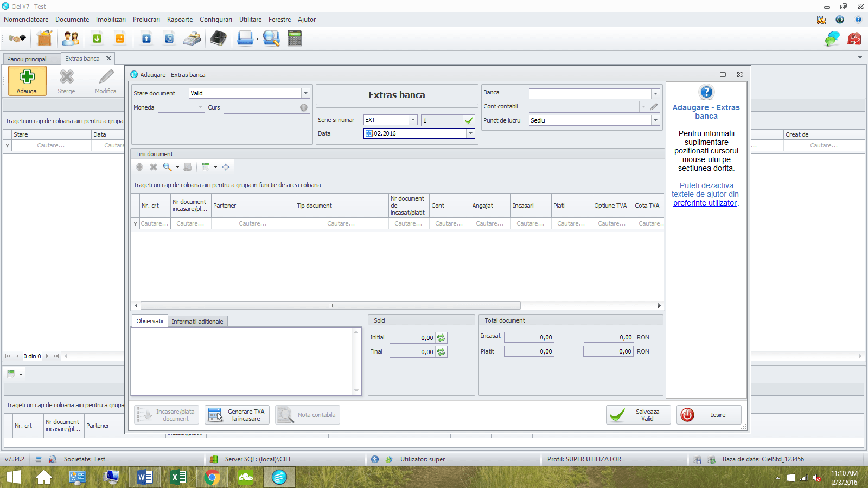868x488 pixels.
Task: Click Salveaza Valid button
Action: pyautogui.click(x=639, y=415)
